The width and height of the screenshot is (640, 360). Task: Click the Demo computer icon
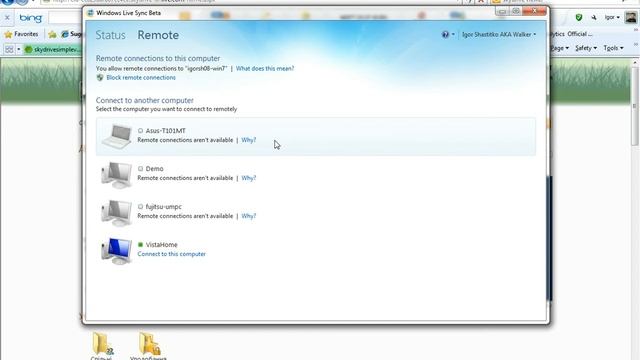pos(117,175)
